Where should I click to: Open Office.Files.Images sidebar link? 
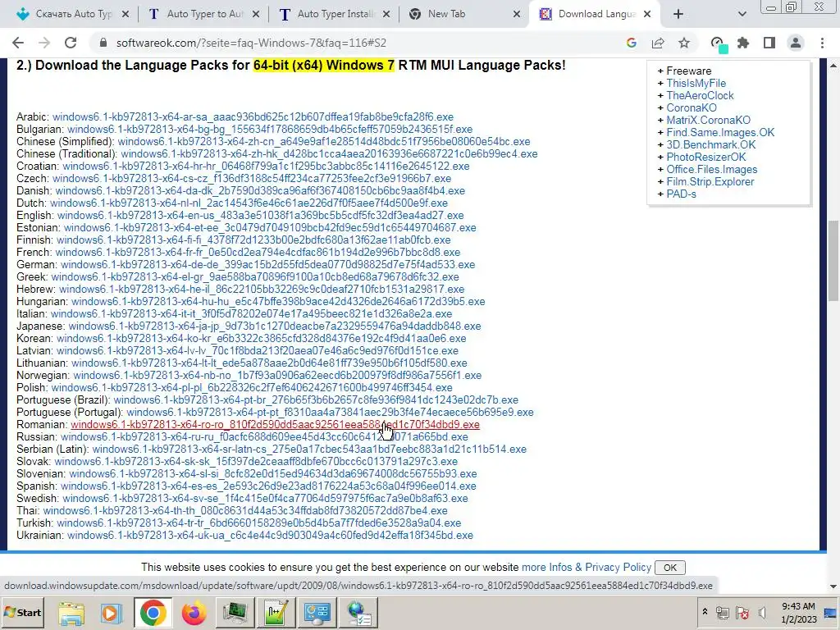pos(711,169)
